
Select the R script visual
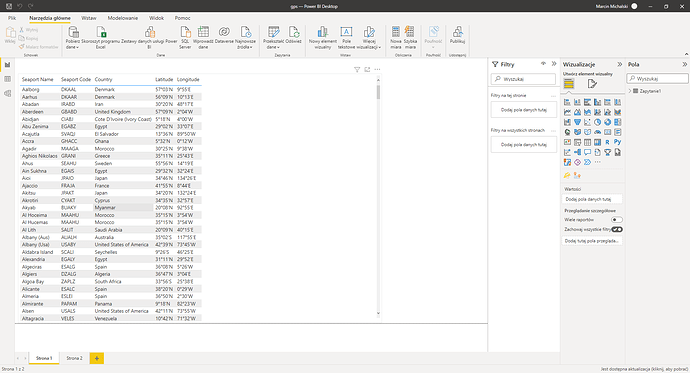pos(608,142)
